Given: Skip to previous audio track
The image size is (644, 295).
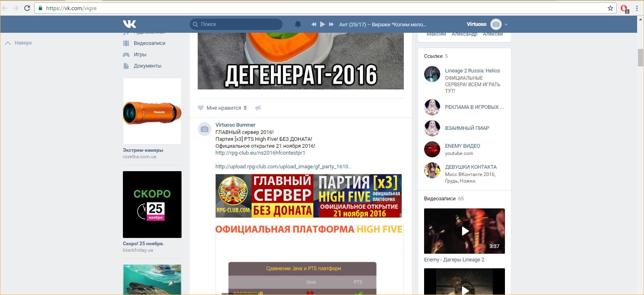Looking at the screenshot, I should 314,24.
